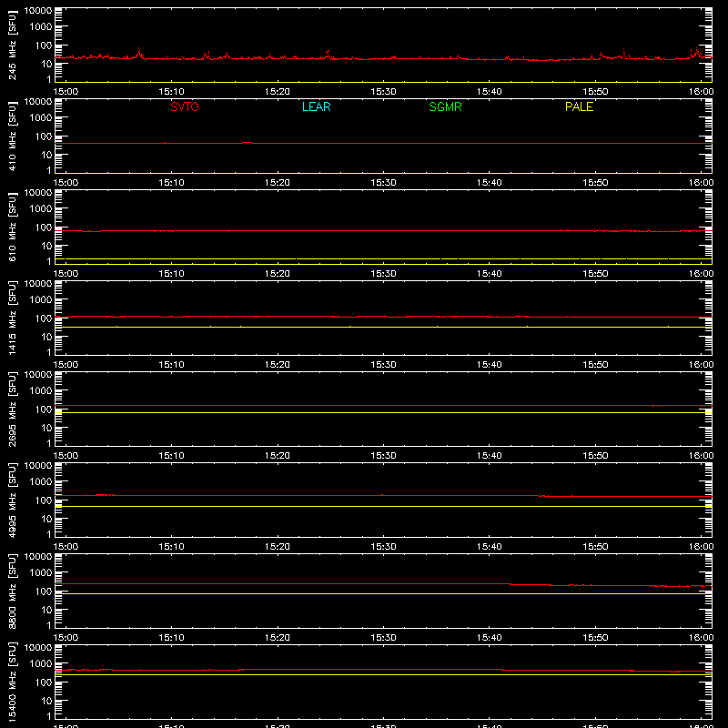This screenshot has width=728, height=728.
Task: Click the 1000 tick label on 410 MHz axis
Action: (x=41, y=118)
